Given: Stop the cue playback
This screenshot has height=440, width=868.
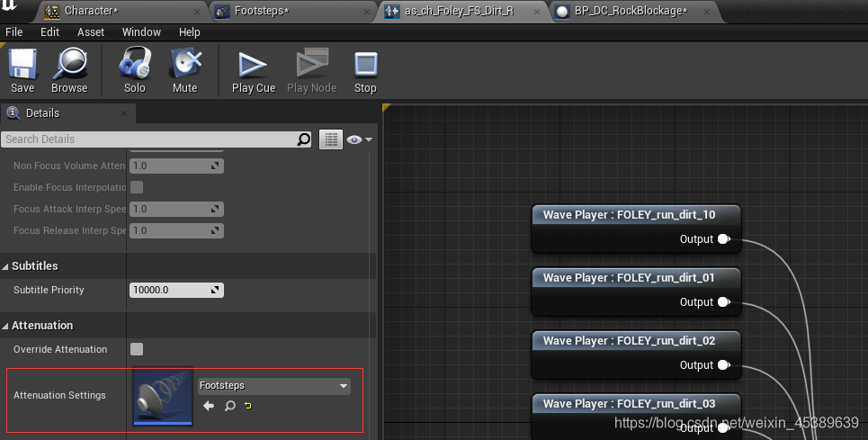Looking at the screenshot, I should tap(365, 71).
